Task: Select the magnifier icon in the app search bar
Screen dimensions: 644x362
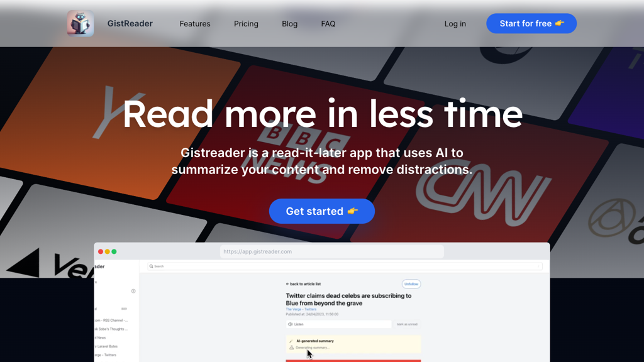Action: pyautogui.click(x=152, y=266)
